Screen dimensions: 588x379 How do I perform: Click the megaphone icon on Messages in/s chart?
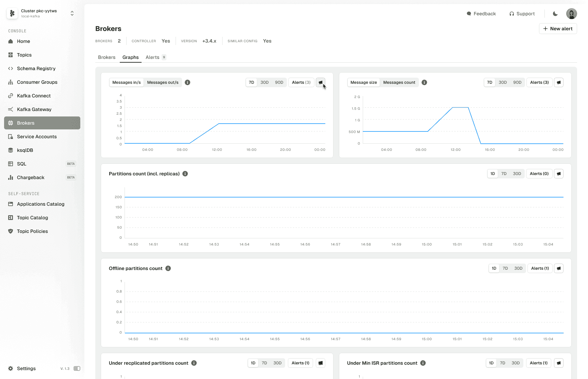coord(320,82)
